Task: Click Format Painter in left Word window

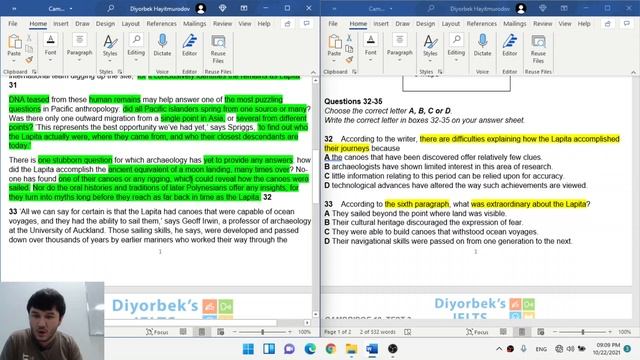Action: click(x=29, y=60)
